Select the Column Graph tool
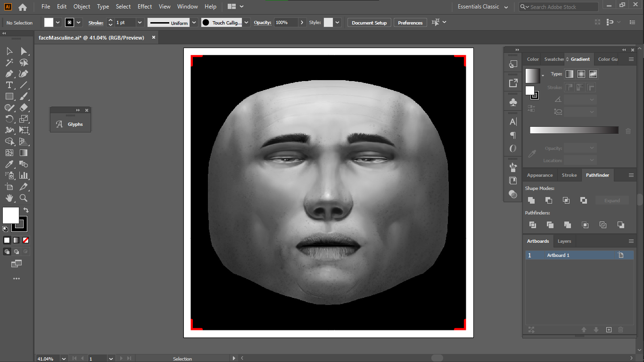This screenshot has height=362, width=644. (x=24, y=175)
